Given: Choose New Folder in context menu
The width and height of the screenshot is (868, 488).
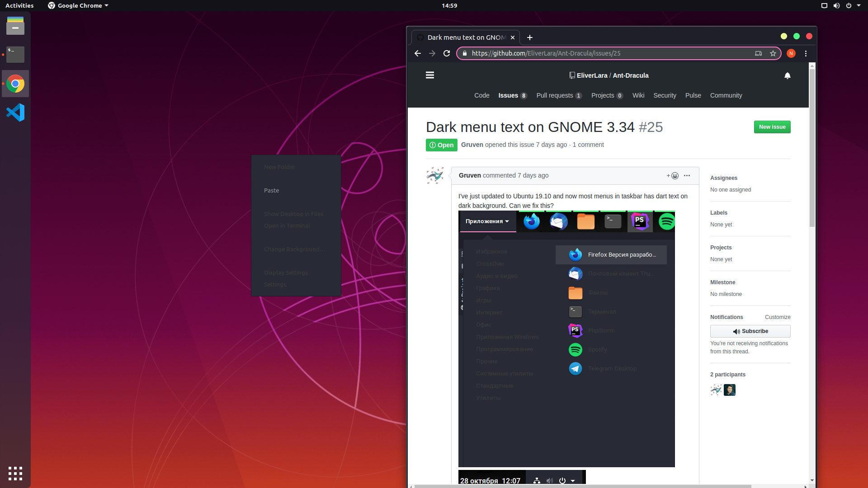Looking at the screenshot, I should tap(296, 167).
